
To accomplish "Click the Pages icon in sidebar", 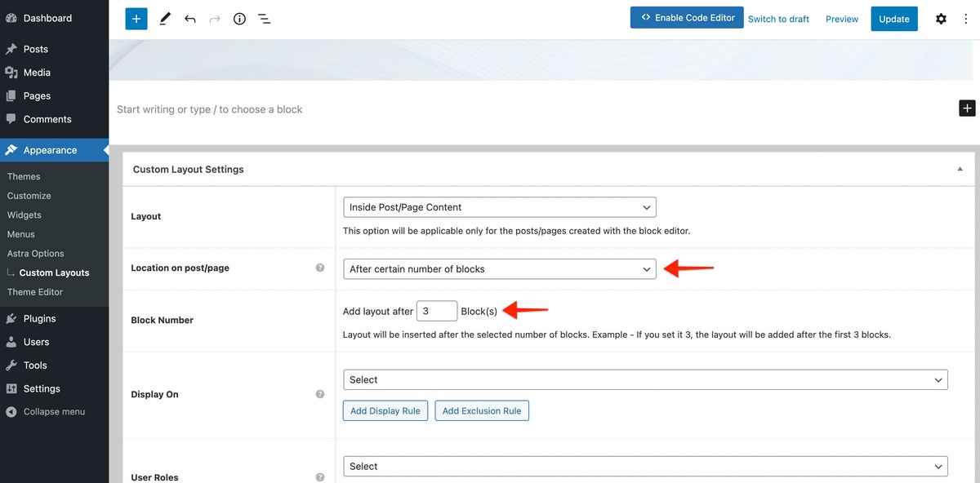I will coord(11,95).
